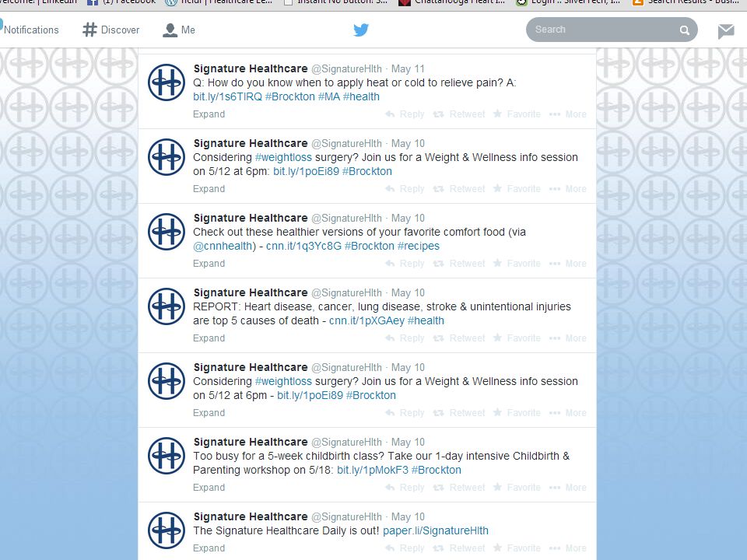Reply to the heat or cold pain tweet
The width and height of the screenshot is (747, 560).
point(405,114)
